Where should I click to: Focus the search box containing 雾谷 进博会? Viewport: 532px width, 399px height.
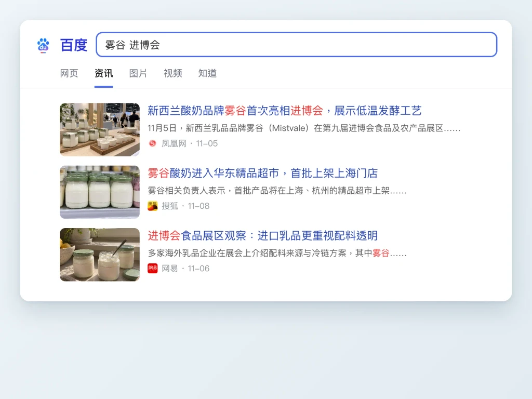[297, 45]
